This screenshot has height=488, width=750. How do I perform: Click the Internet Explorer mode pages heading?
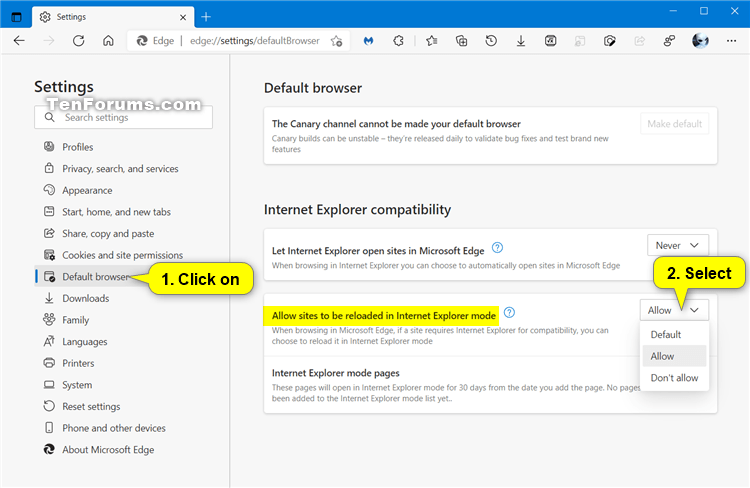pos(335,373)
